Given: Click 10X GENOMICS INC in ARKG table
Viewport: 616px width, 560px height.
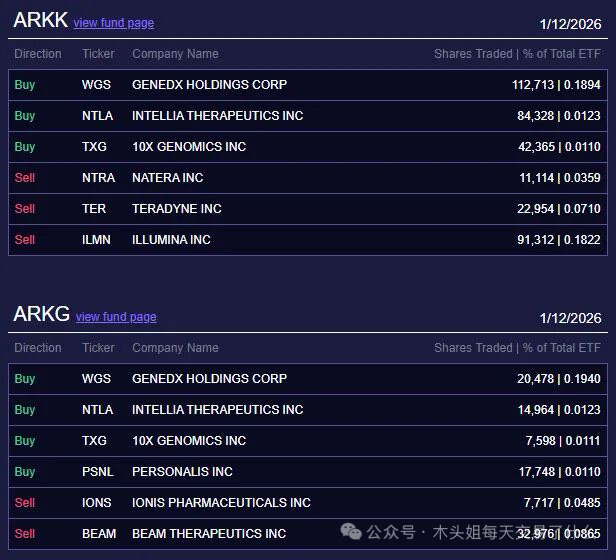Looking at the screenshot, I should 189,441.
